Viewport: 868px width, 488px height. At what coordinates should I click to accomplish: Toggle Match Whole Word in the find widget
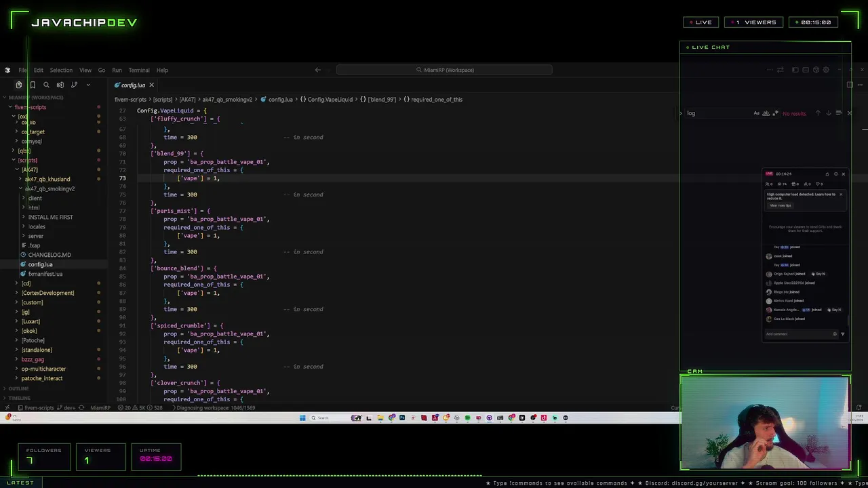pyautogui.click(x=766, y=113)
